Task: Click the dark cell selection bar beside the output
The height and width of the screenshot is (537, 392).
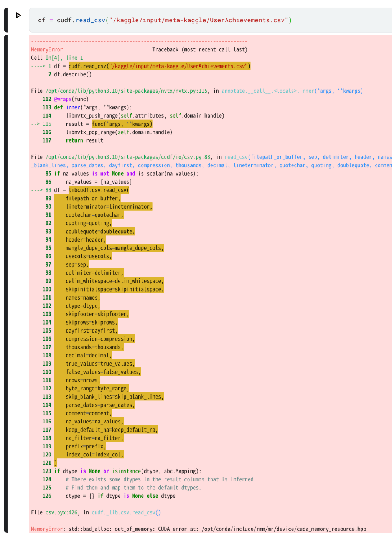Action: coord(6,284)
